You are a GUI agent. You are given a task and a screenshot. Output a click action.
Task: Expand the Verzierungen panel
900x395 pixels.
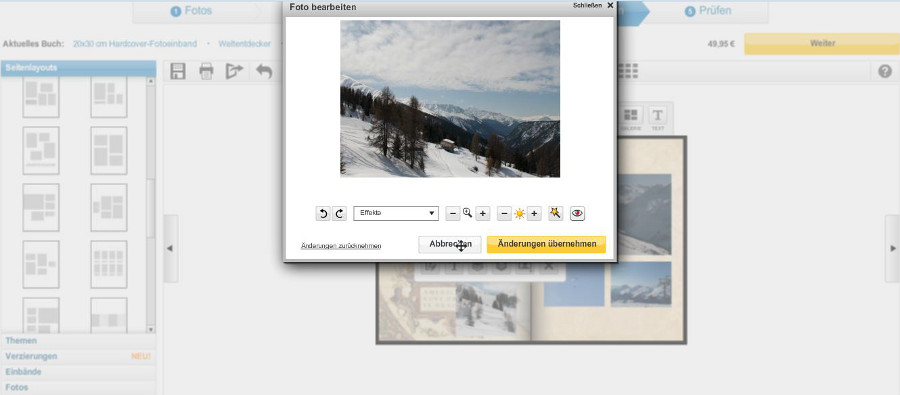(78, 357)
